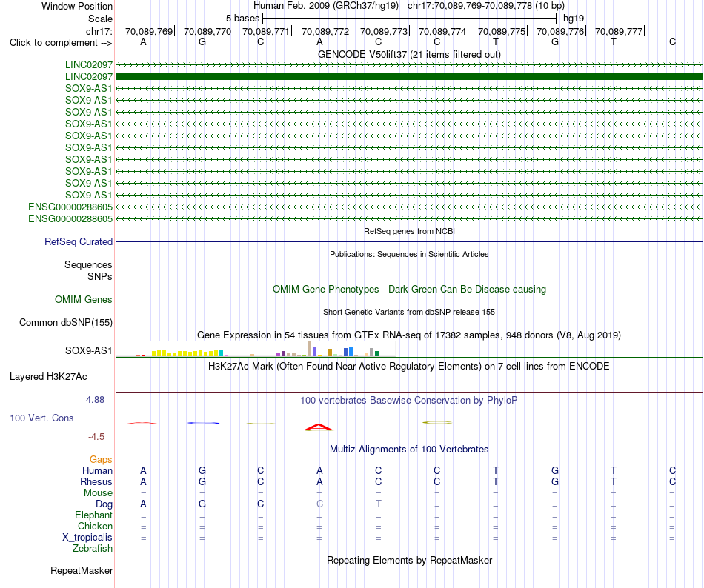Open Multiz Alignments of 100 Vertebrates title

click(409, 450)
